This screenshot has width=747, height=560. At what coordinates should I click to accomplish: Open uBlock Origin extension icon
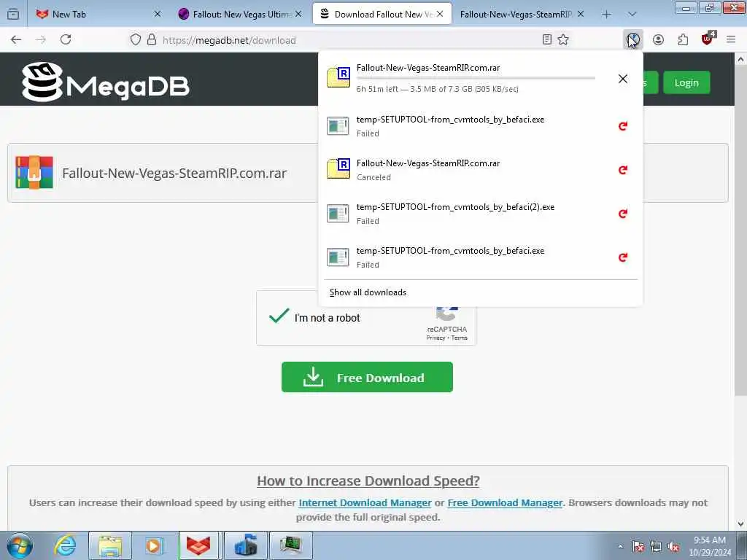coord(708,39)
